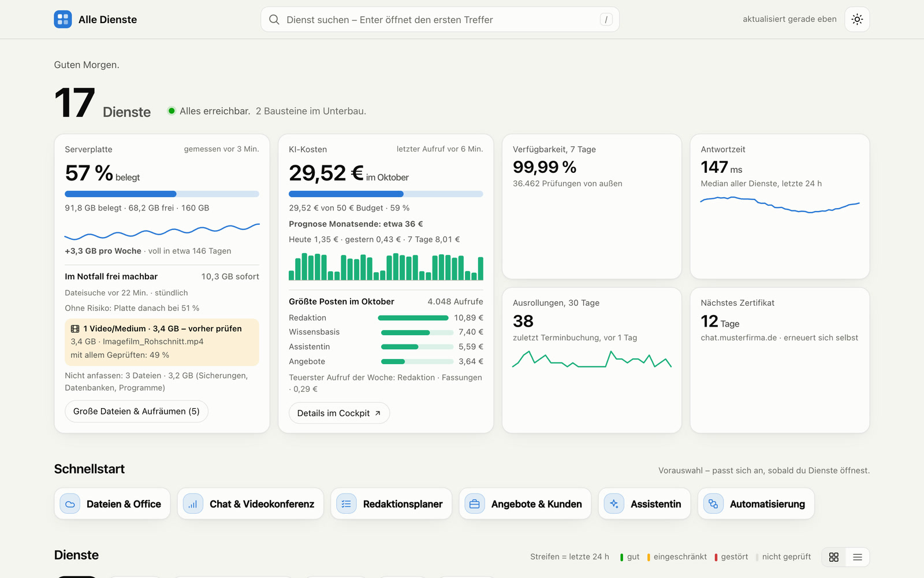The image size is (924, 578).
Task: Click the green status dot next to Alles erreichbar
Action: pos(172,111)
